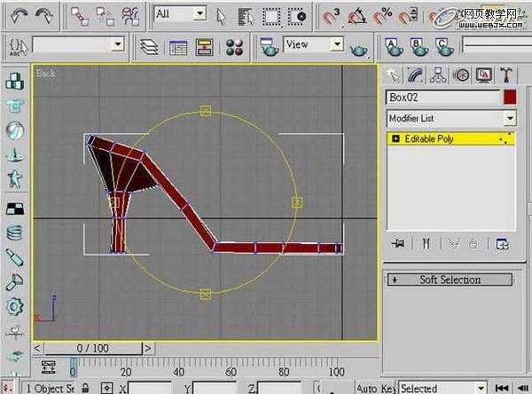Click the reactor cloth shirt icon
This screenshot has height=394, width=532.
[15, 106]
